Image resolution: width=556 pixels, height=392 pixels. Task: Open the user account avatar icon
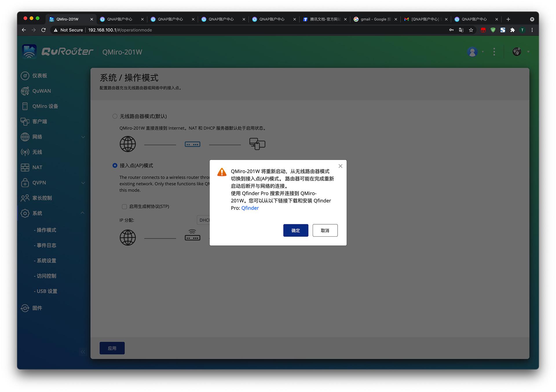pos(472,52)
